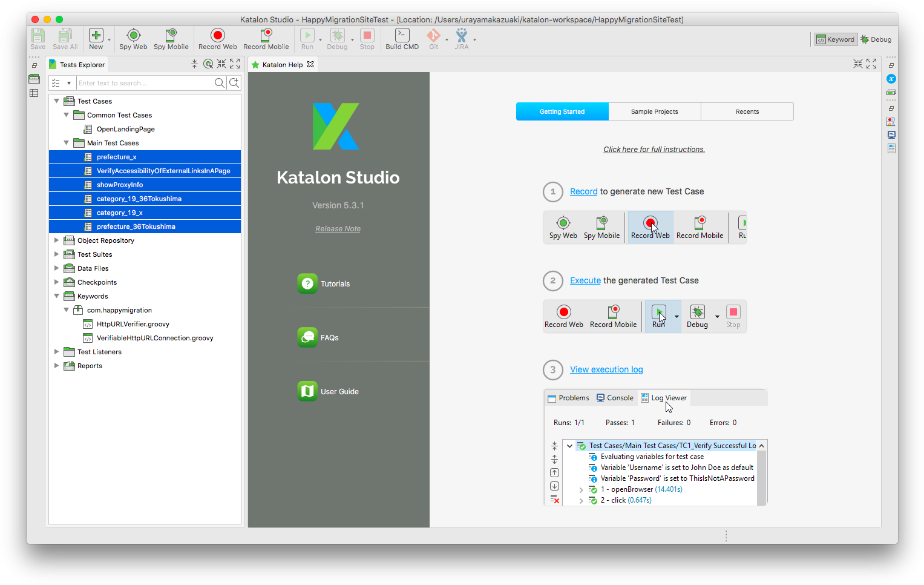The height and width of the screenshot is (585, 924).
Task: Switch to the Debug perspective
Action: click(876, 39)
